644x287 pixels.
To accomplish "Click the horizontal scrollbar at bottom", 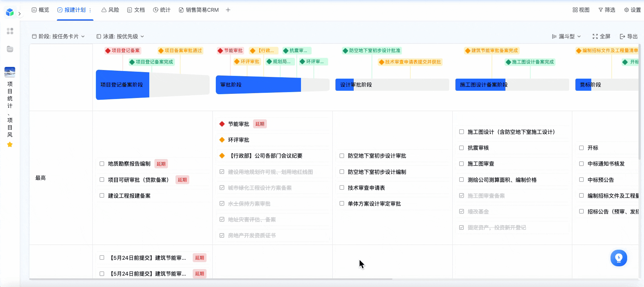I will (x=211, y=279).
